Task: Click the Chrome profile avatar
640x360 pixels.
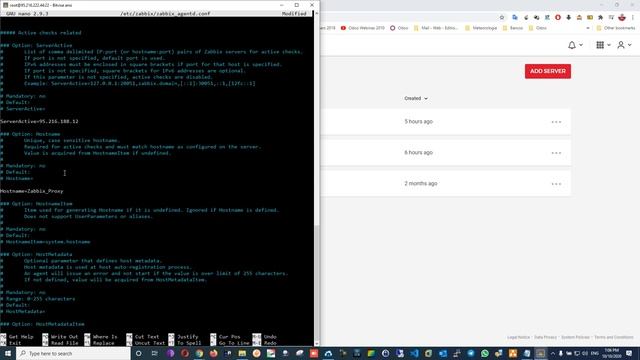Action: (x=622, y=17)
